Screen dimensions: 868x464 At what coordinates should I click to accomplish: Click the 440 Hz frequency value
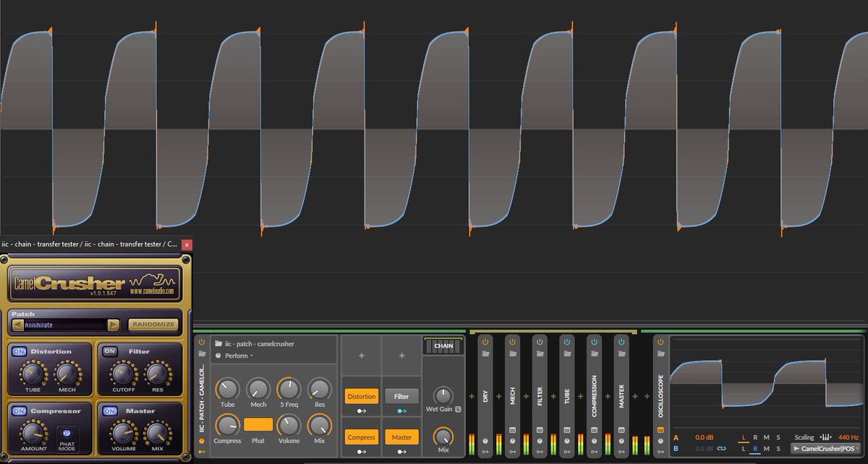point(848,437)
